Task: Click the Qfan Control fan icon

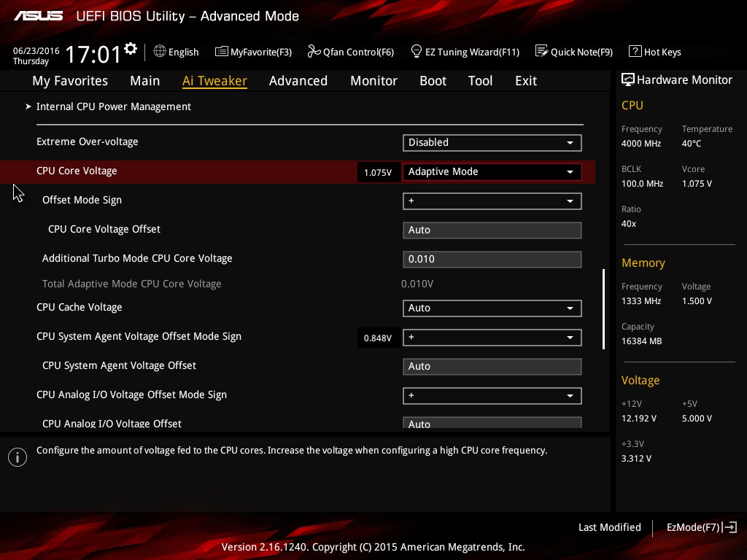Action: pos(314,51)
